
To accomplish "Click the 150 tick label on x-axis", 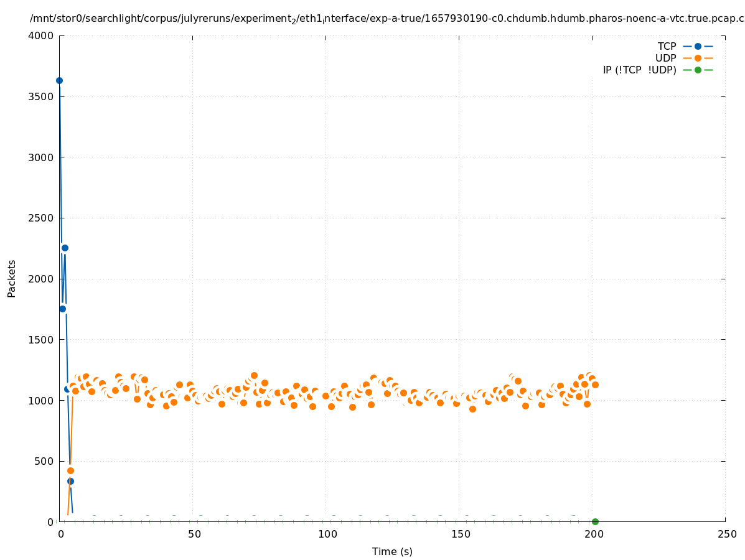I will pos(459,534).
